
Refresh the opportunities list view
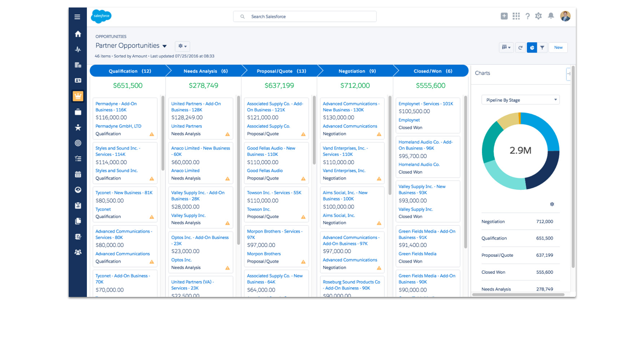(520, 48)
